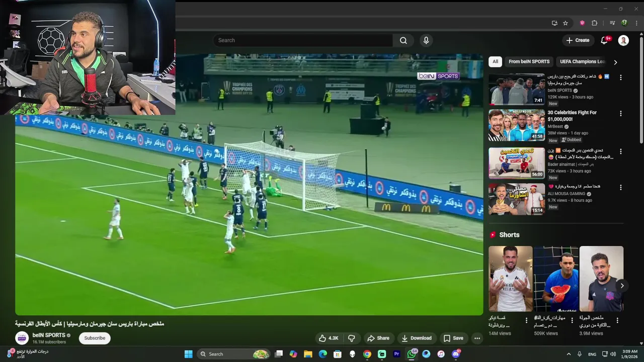Open options for ALI MOUSA GAMING video
Image resolution: width=644 pixels, height=362 pixels.
(620, 188)
